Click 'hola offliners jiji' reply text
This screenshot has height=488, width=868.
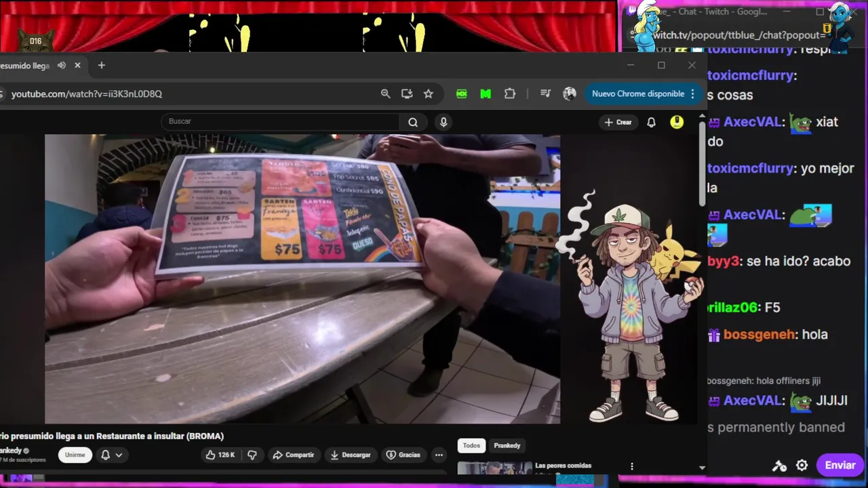(787, 381)
